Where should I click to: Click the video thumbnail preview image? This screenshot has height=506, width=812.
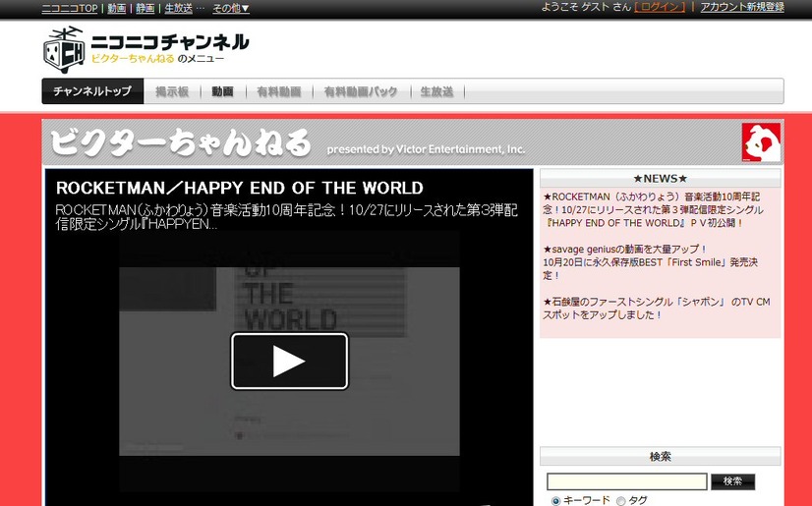(x=289, y=362)
